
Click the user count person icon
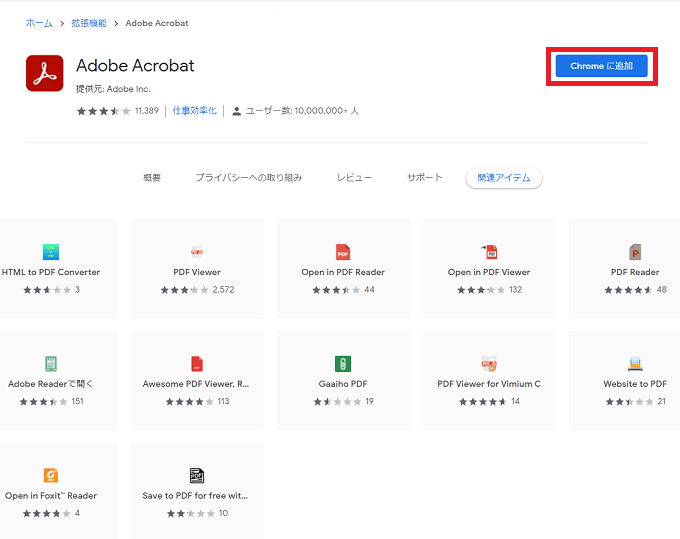coord(236,111)
